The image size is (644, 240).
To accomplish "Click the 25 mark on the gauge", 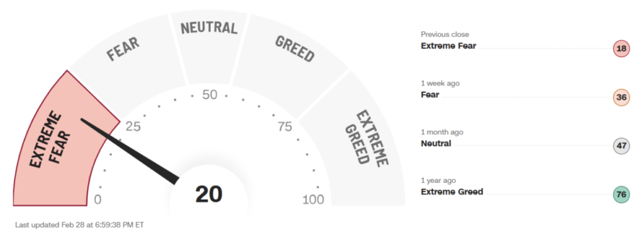I will click(x=133, y=127).
